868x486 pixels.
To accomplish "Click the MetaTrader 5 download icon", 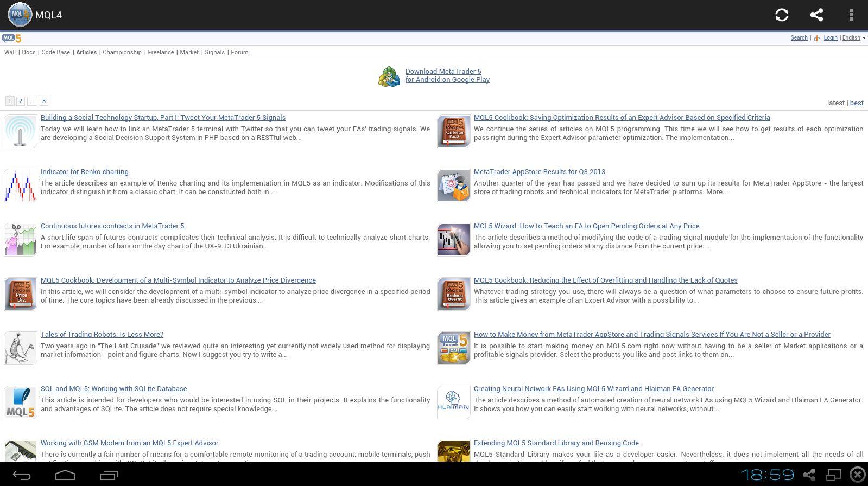I will 389,76.
